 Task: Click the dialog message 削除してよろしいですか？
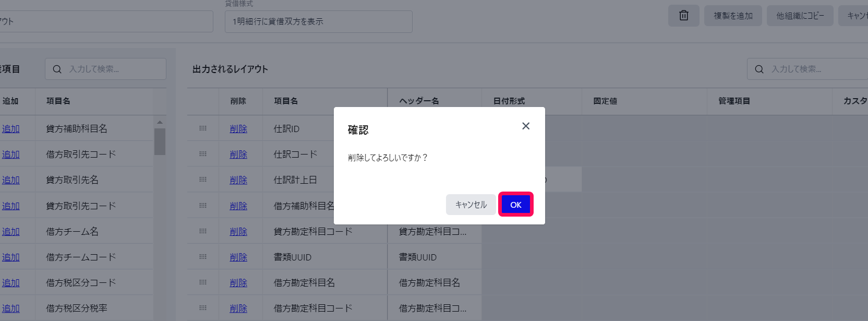(388, 158)
